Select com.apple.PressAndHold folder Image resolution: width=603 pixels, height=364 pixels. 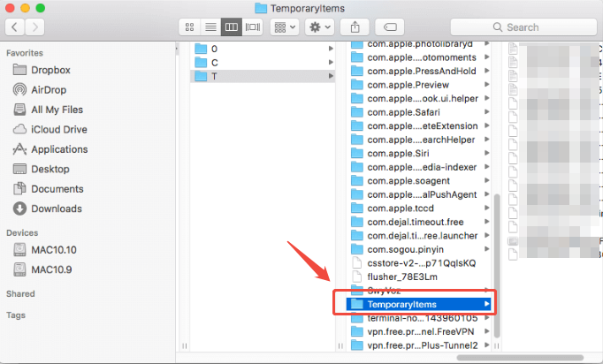tap(419, 71)
